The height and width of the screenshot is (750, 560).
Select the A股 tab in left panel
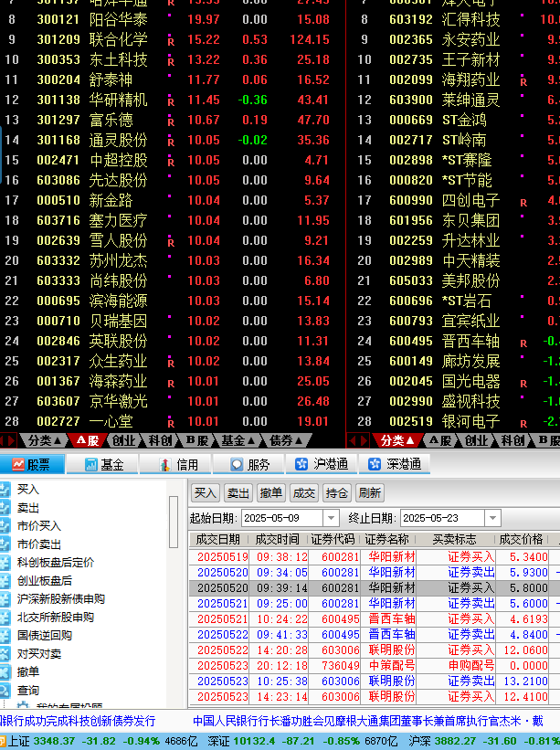click(88, 440)
